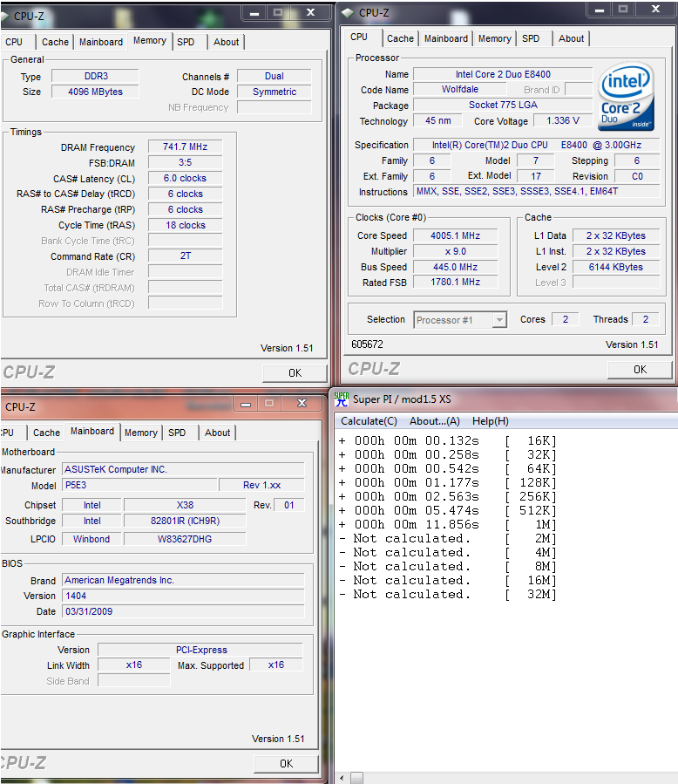Click the 32M Not calculated line
Screen dimensions: 678x784
point(448,595)
